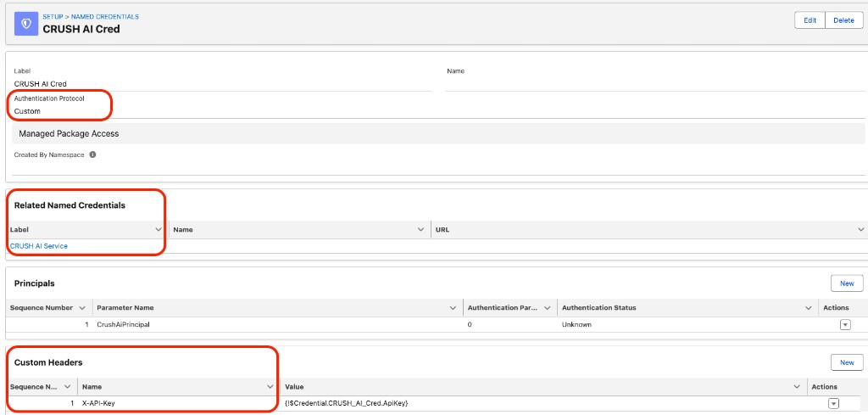Open the Authentication Status column menu
This screenshot has height=415, width=868.
point(808,307)
